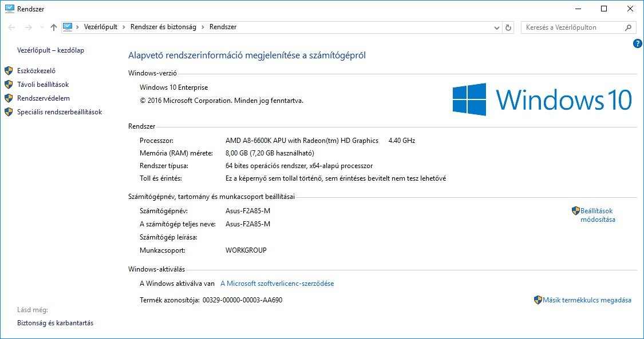Click shield icon beside Távoli beállítások
644x339 pixels.
(9, 85)
